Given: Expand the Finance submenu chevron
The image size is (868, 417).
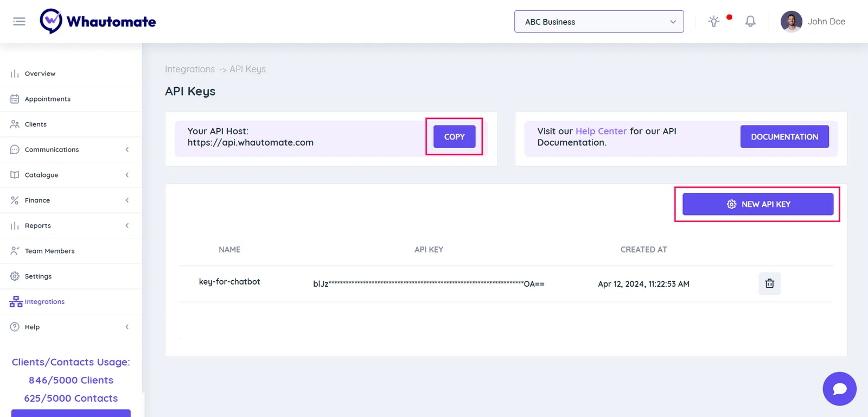Looking at the screenshot, I should tap(127, 200).
